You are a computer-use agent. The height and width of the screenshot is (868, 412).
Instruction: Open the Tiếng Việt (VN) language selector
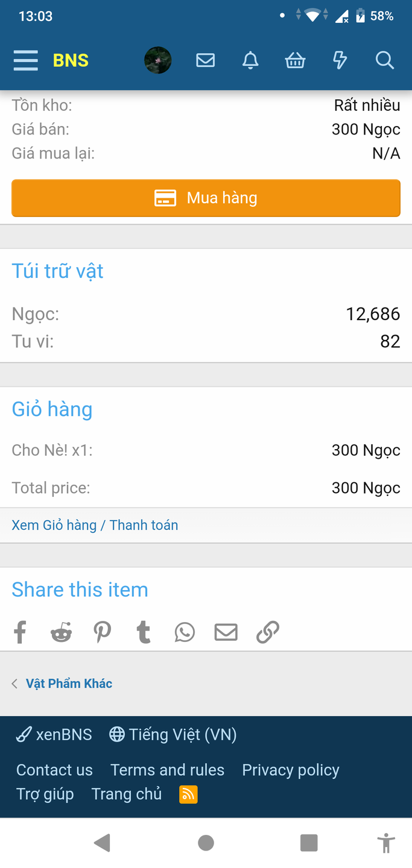173,734
